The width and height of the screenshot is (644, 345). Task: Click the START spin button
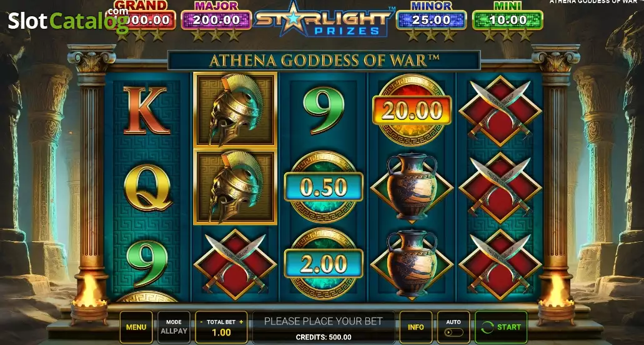click(501, 327)
